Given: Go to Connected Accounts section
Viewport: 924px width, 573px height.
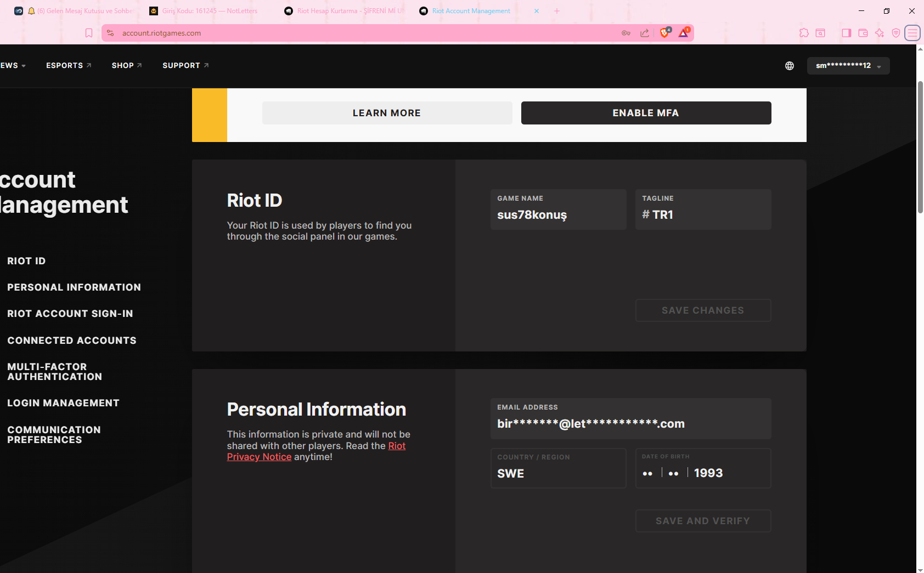Looking at the screenshot, I should pos(72,341).
